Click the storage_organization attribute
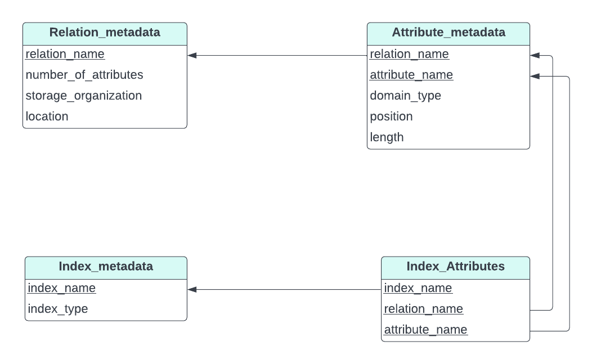Image resolution: width=592 pixels, height=364 pixels. coord(84,96)
